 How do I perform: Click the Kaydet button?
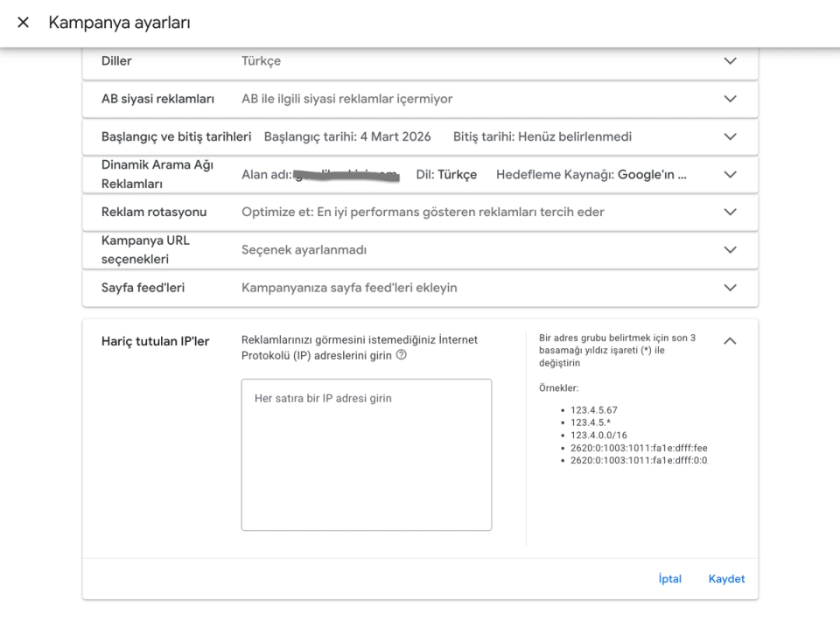[726, 578]
